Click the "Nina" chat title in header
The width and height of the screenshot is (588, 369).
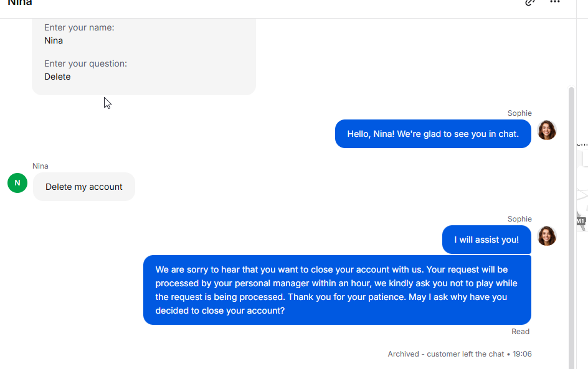[x=20, y=3]
